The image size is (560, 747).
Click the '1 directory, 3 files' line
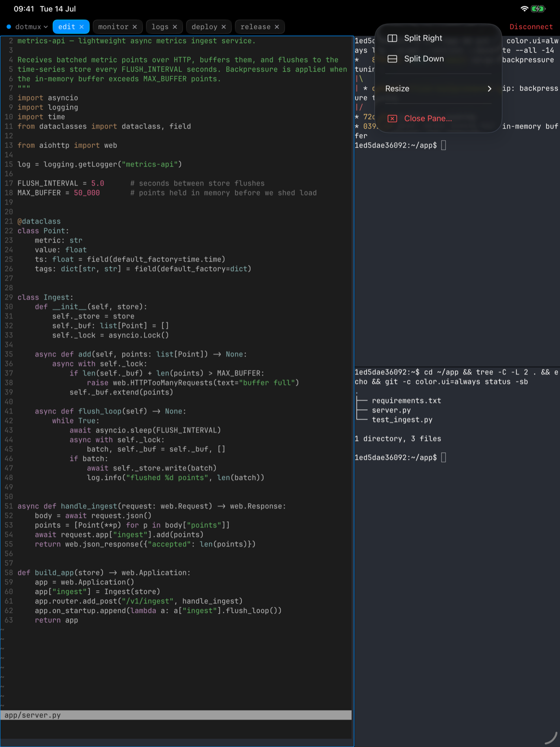tap(398, 439)
